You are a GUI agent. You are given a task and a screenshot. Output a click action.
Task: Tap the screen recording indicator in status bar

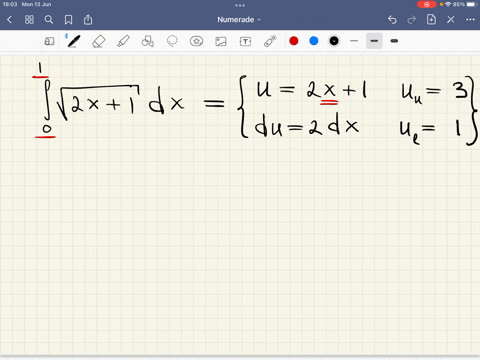click(x=426, y=4)
